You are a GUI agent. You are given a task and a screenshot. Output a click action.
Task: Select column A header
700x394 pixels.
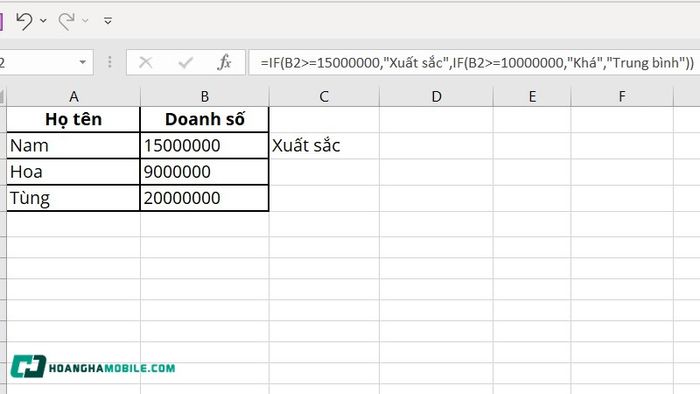[74, 96]
